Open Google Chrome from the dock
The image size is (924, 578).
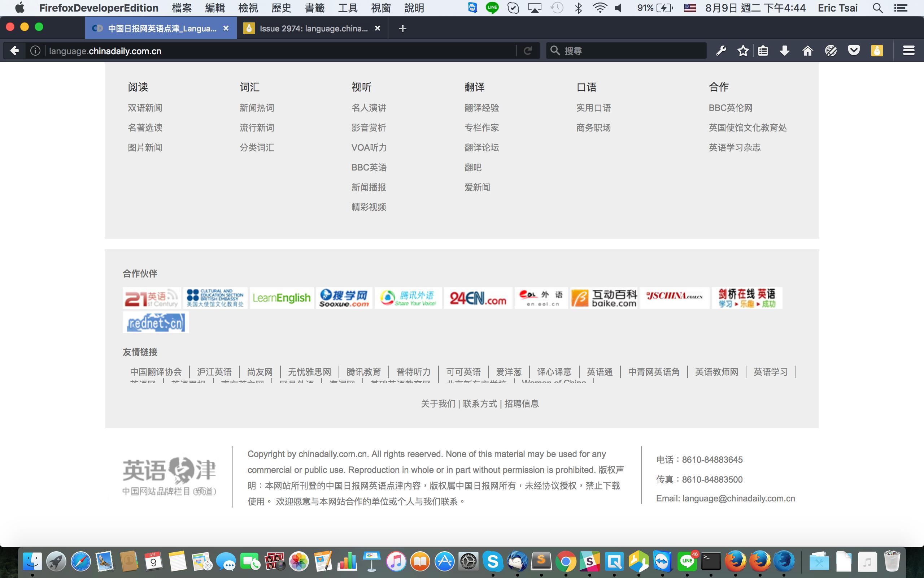566,561
